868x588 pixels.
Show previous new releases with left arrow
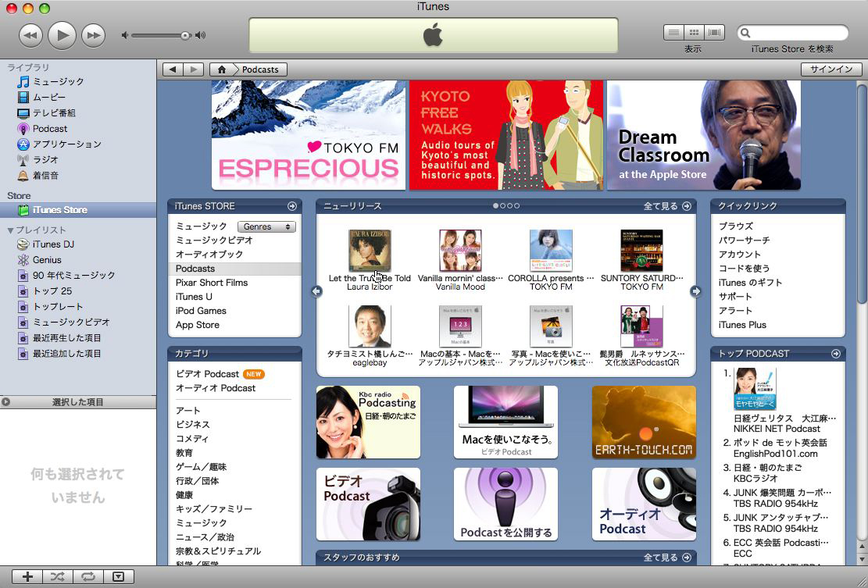pyautogui.click(x=316, y=291)
